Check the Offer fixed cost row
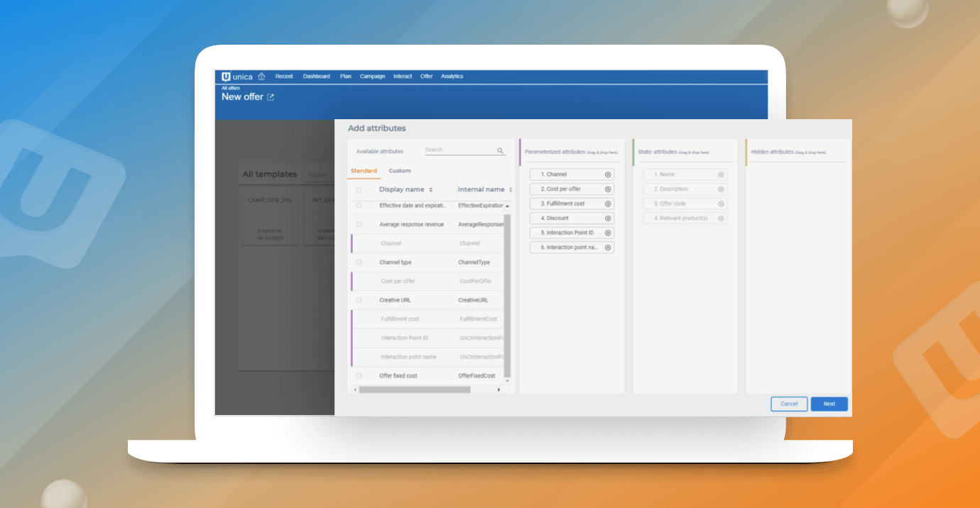This screenshot has width=980, height=508. (359, 376)
